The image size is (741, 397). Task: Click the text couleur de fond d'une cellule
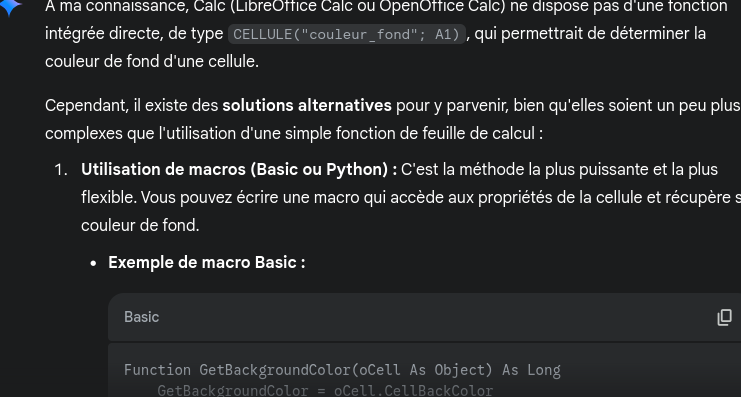(x=152, y=61)
